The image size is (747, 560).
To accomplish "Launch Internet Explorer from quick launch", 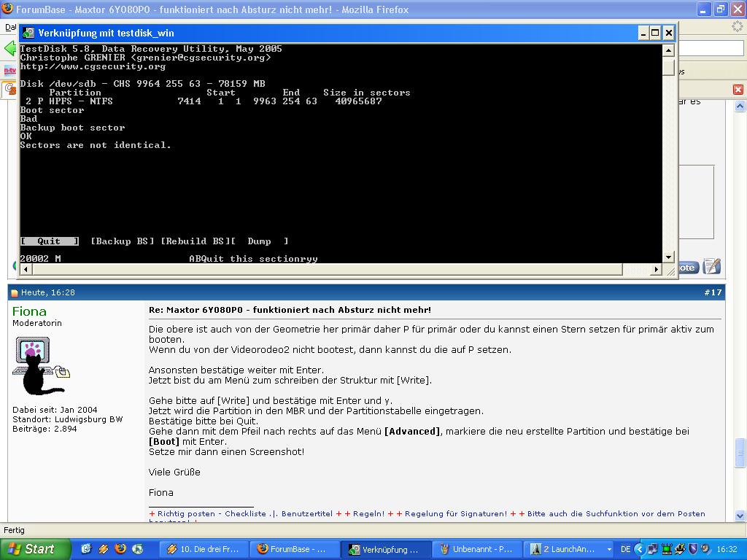I will 86,549.
